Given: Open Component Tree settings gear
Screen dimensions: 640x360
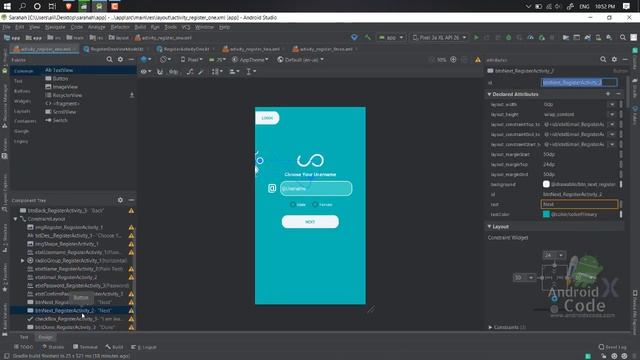Looking at the screenshot, I should pyautogui.click(x=120, y=200).
